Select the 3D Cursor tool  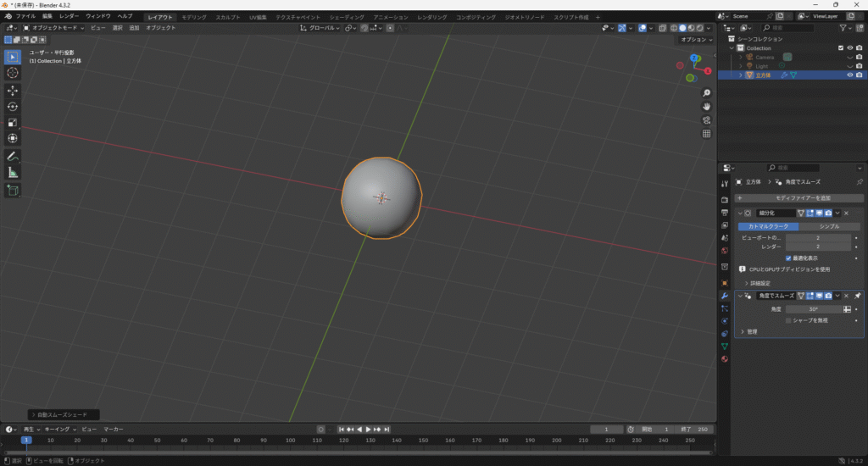point(12,73)
